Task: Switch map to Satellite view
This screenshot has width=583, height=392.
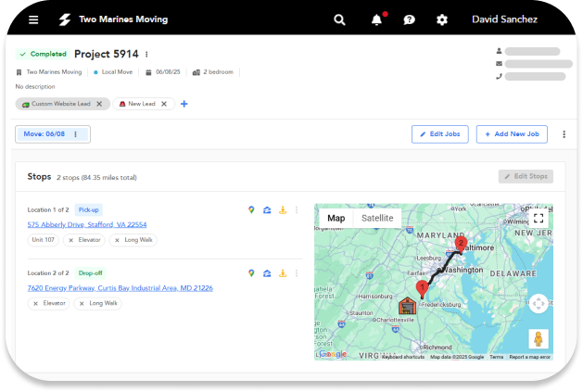Action: point(377,219)
